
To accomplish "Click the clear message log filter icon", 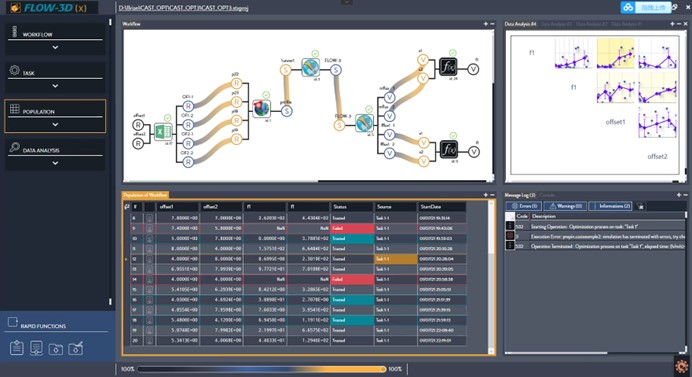I will click(x=640, y=206).
